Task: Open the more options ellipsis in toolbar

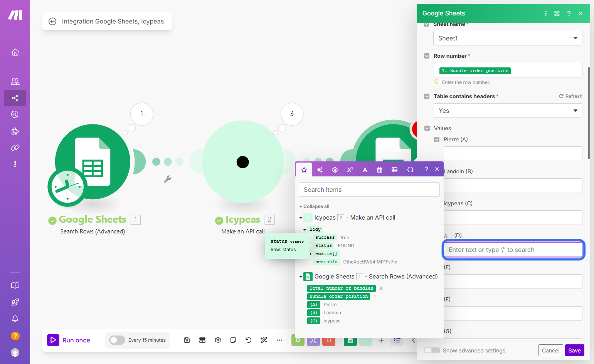Action: 279,340
